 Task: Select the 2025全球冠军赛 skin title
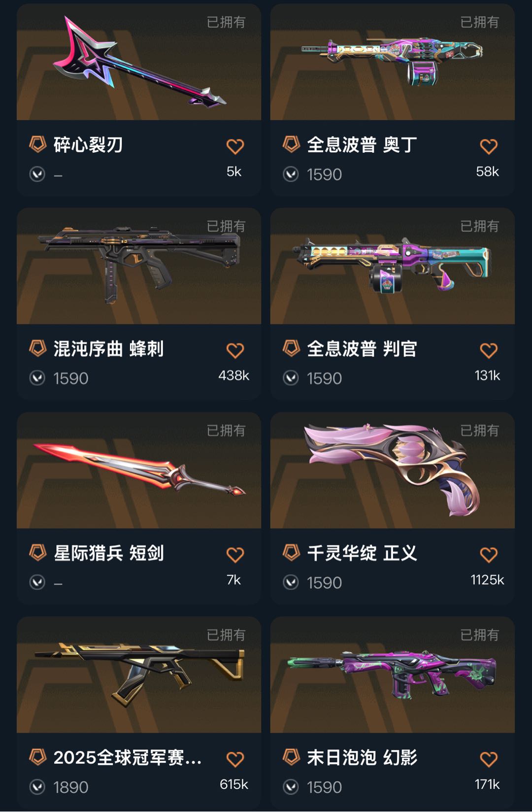click(128, 757)
